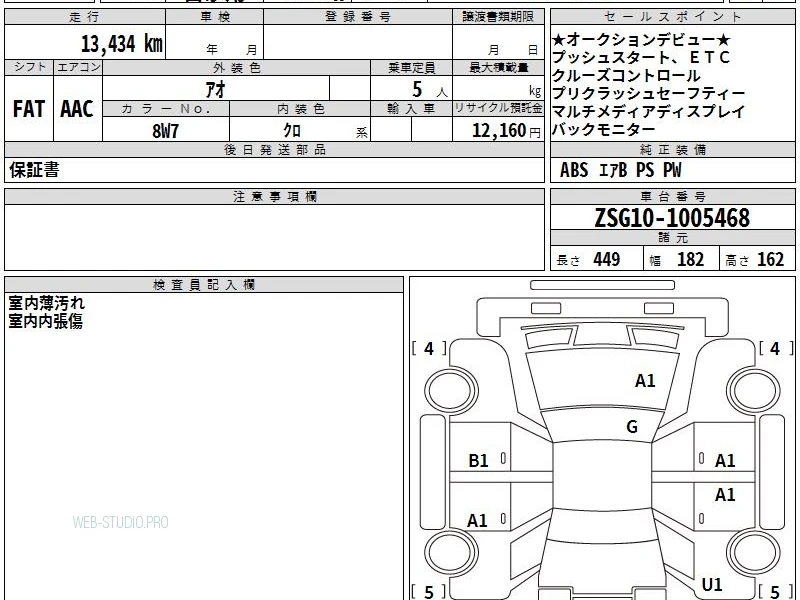Click the PS equipment entry
Screen dimensions: 800x600
645,170
